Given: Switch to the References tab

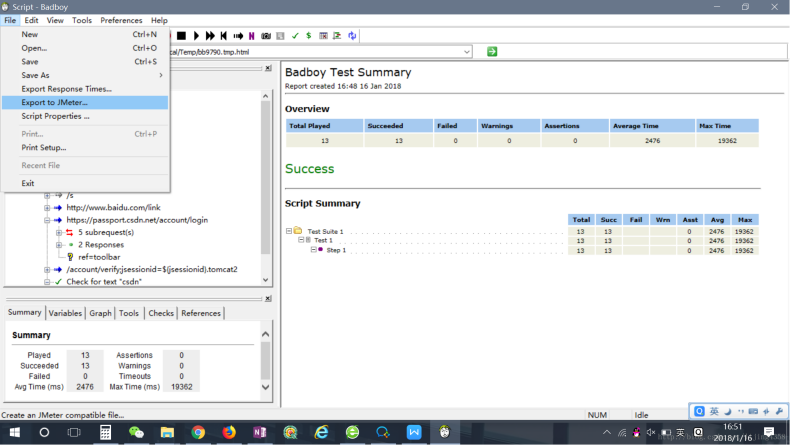Looking at the screenshot, I should tap(201, 313).
